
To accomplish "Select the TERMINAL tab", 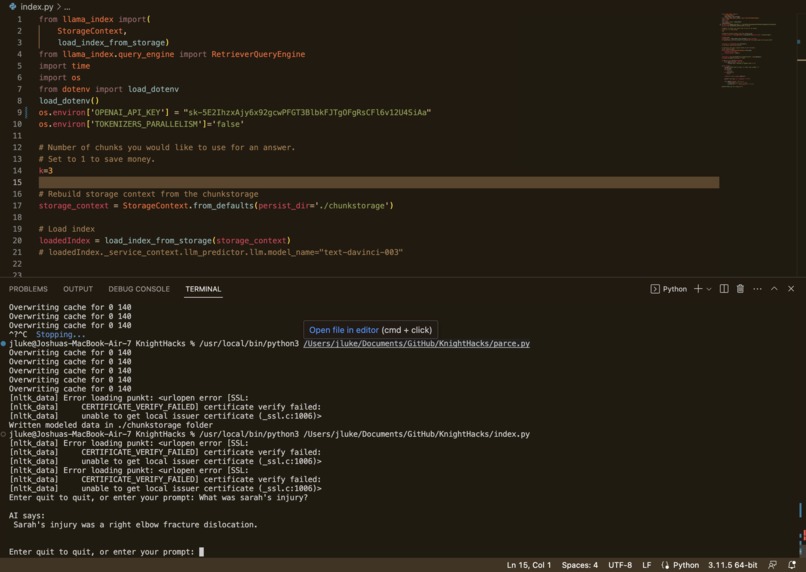I will pyautogui.click(x=203, y=289).
